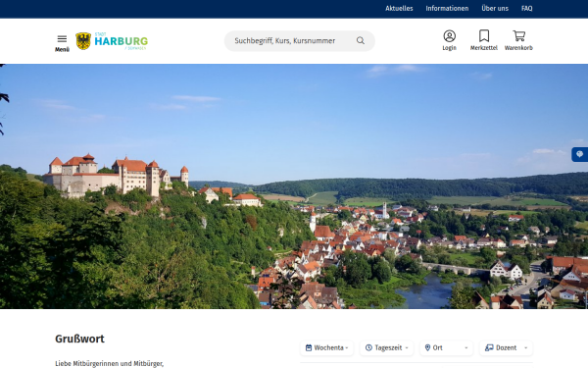Click the calendar icon in Wochentag filter
Viewport: 588px width, 368px height.
309,347
